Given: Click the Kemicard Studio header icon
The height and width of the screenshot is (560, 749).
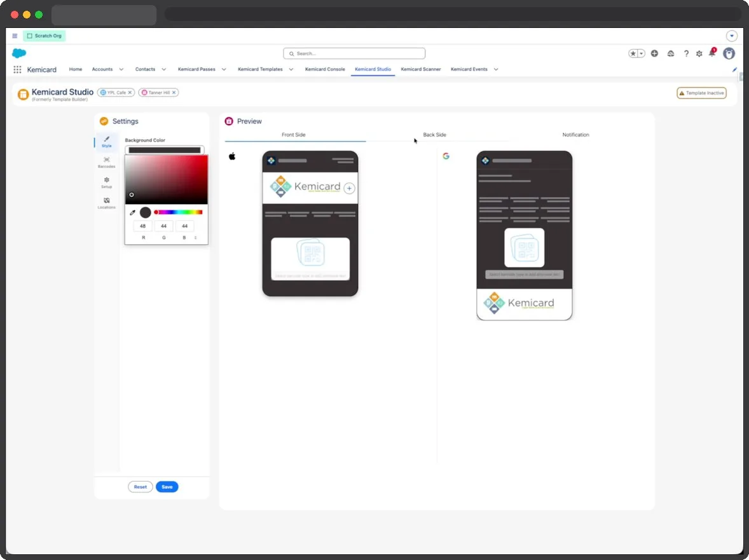Looking at the screenshot, I should click(x=23, y=95).
